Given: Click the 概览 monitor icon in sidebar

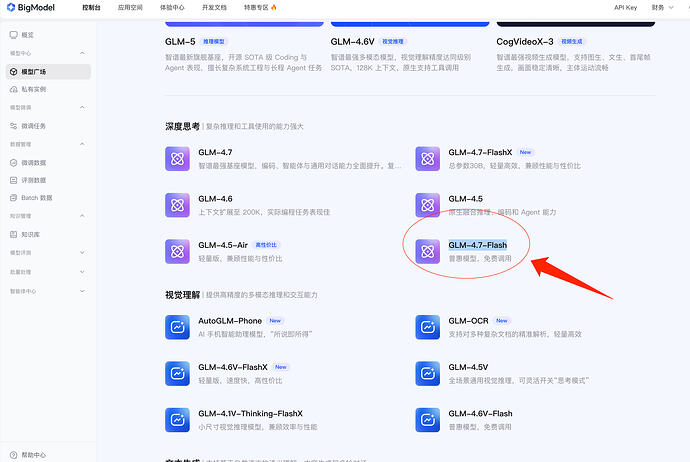Looking at the screenshot, I should [x=14, y=35].
